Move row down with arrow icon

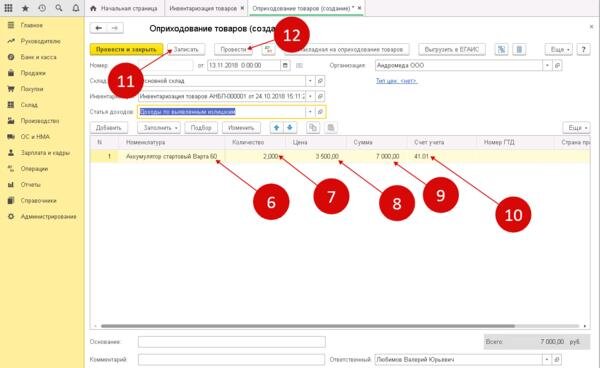click(290, 128)
